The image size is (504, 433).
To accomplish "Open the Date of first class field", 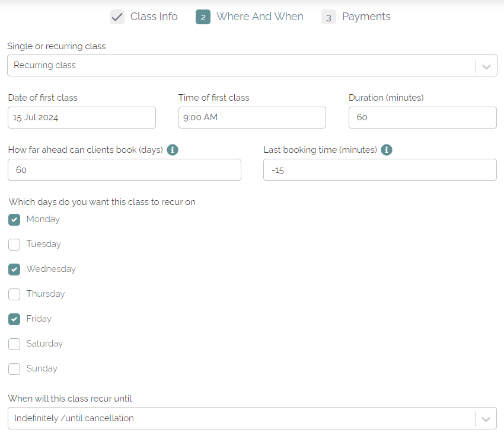I will click(82, 117).
